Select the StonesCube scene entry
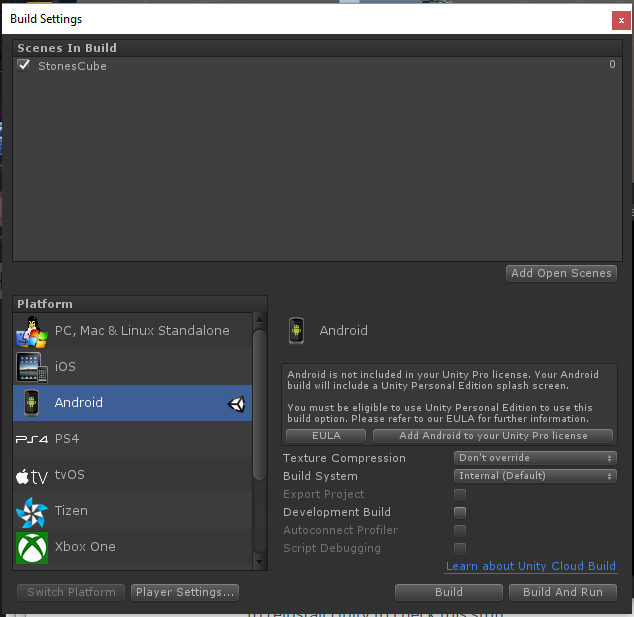The width and height of the screenshot is (634, 617). tap(317, 65)
